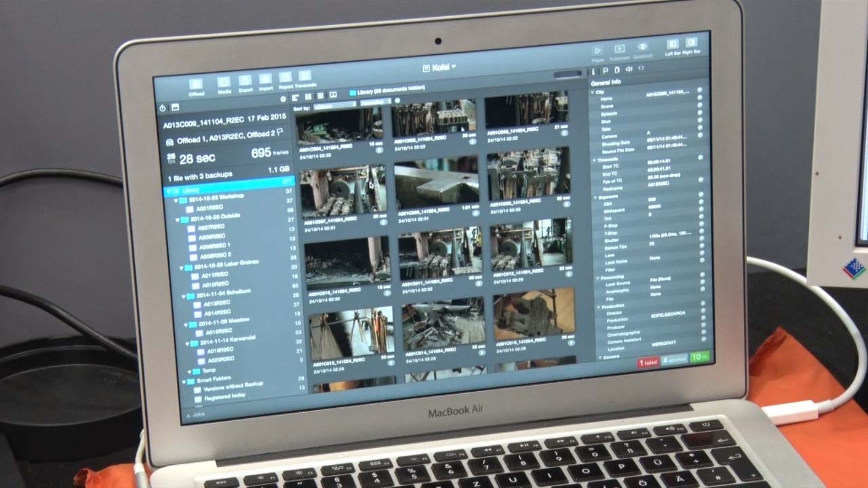
Task: Toggle the Right Bar panel
Action: coord(691,43)
